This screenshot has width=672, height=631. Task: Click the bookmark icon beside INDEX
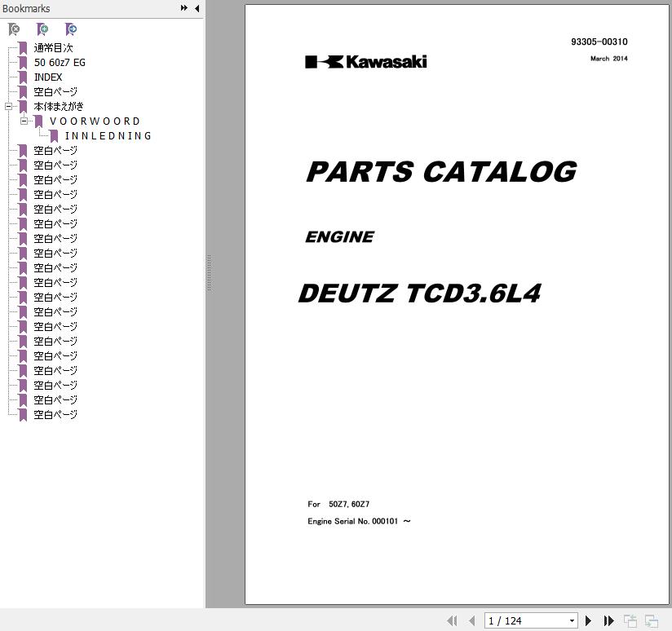23,77
